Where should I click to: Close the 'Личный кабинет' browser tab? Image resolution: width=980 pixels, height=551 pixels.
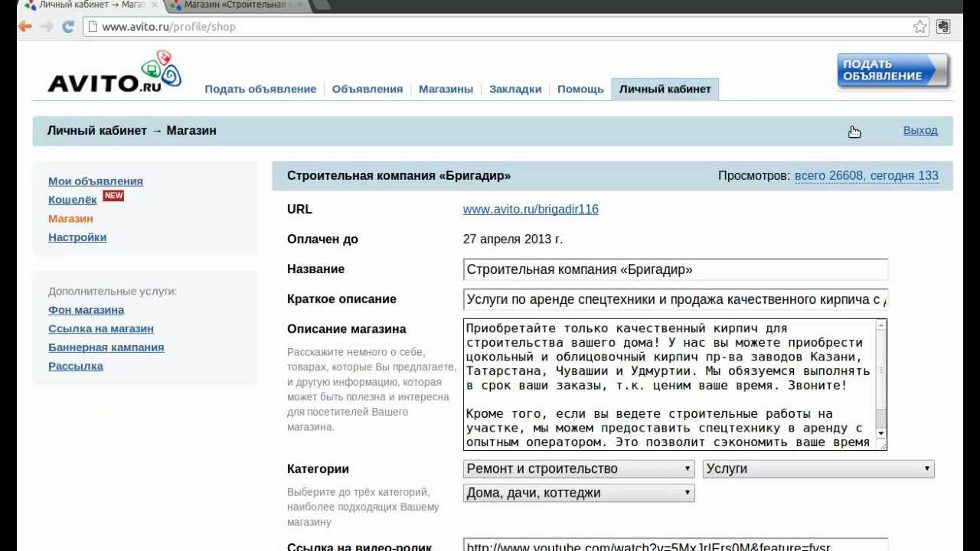(154, 5)
